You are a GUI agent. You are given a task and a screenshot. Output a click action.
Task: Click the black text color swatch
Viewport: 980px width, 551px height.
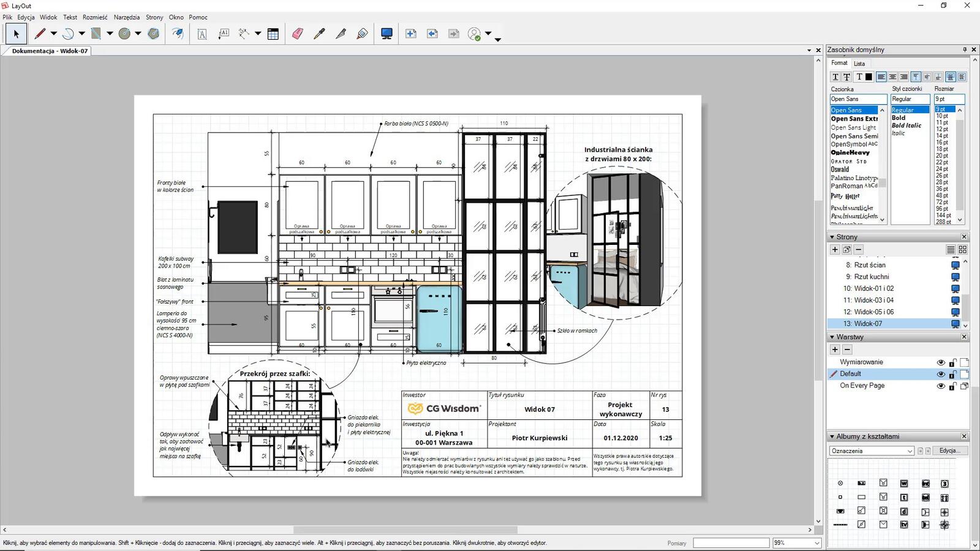[x=869, y=77]
